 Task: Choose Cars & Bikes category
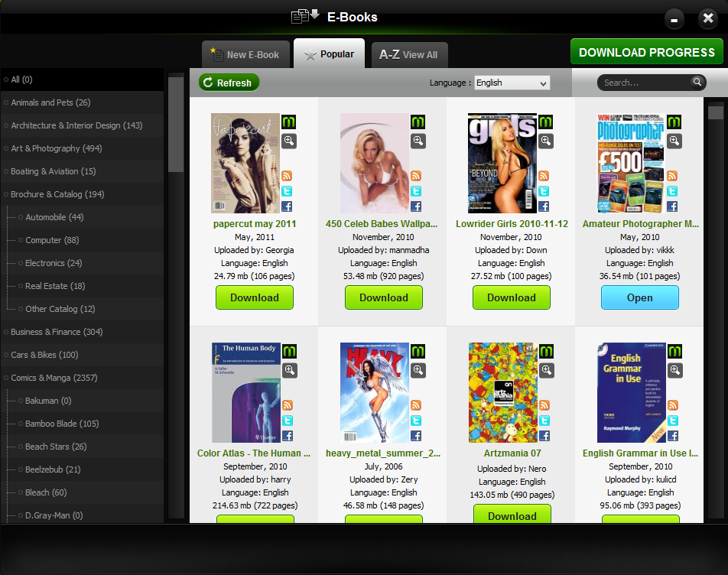(x=82, y=355)
